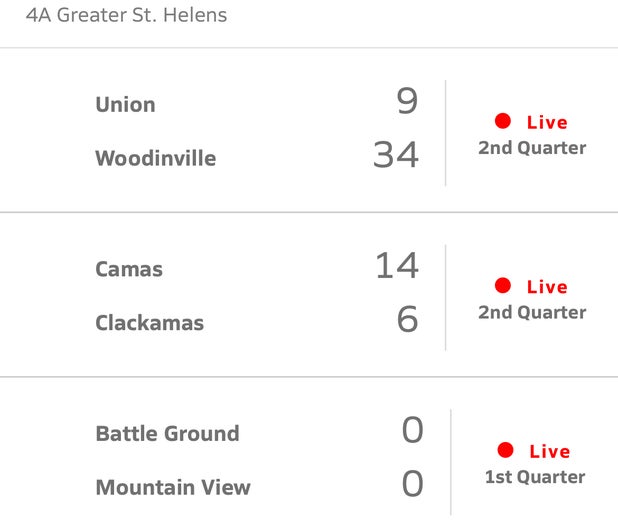
Task: Select the Woodinville team name
Action: tap(156, 158)
